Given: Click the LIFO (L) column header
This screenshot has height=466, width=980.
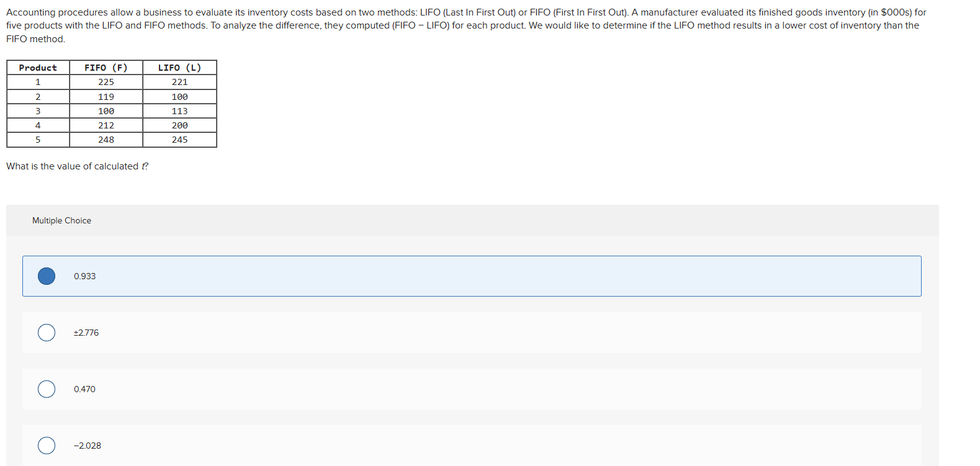Looking at the screenshot, I should coord(179,67).
